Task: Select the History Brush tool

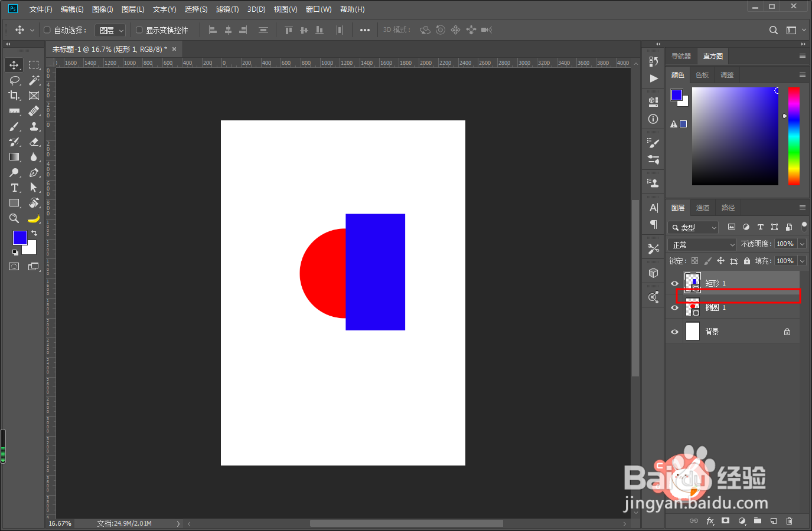Action: click(x=14, y=142)
